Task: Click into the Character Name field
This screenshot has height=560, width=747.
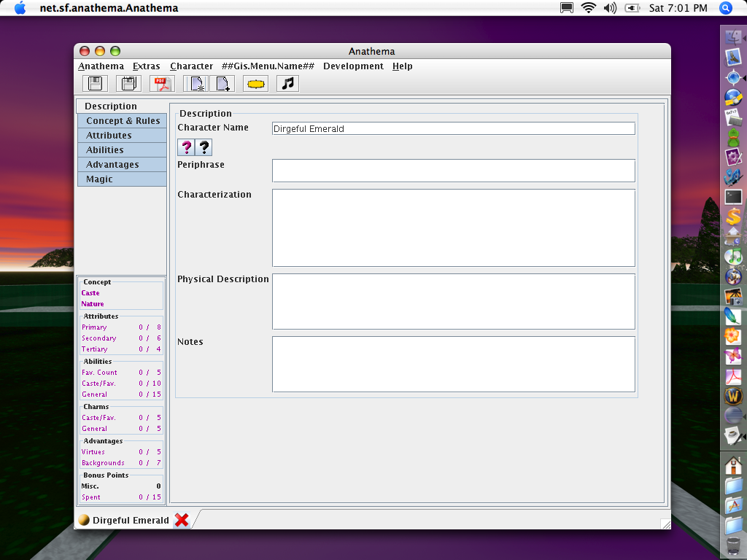Action: (x=454, y=128)
